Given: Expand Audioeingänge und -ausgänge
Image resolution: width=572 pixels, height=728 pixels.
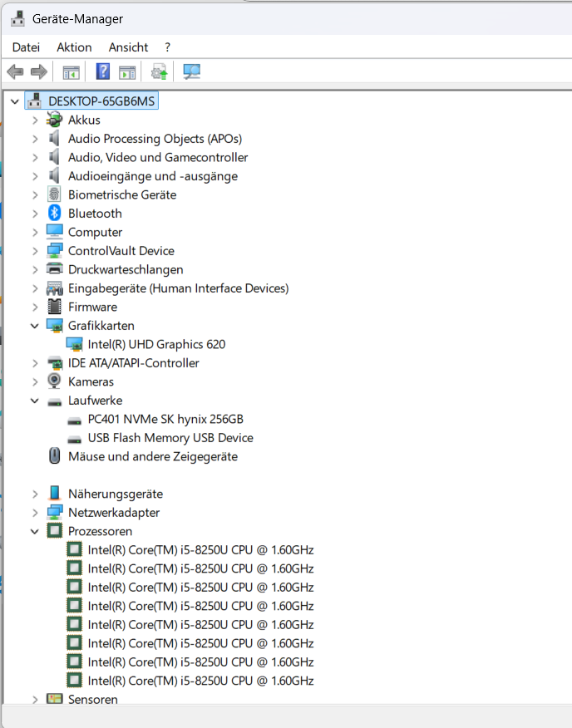Looking at the screenshot, I should click(x=35, y=176).
